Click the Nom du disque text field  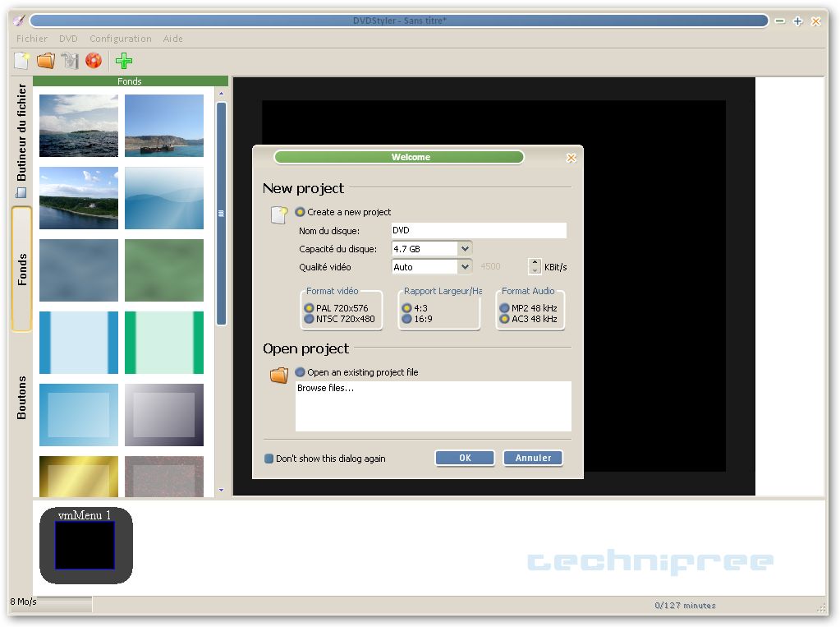[478, 231]
